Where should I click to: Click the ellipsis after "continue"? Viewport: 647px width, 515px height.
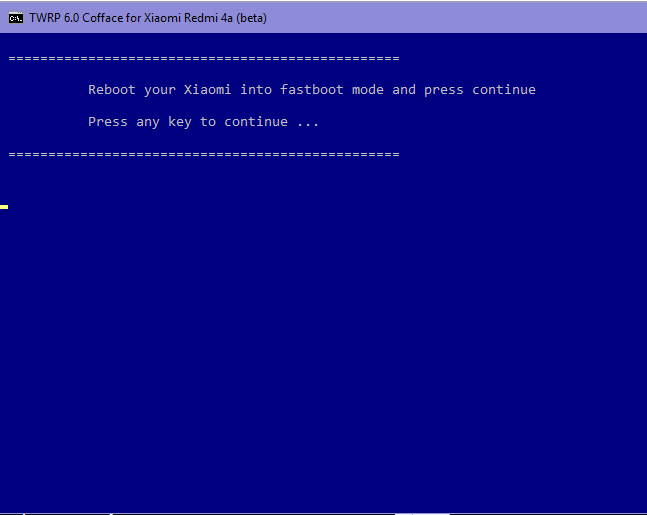(x=307, y=122)
